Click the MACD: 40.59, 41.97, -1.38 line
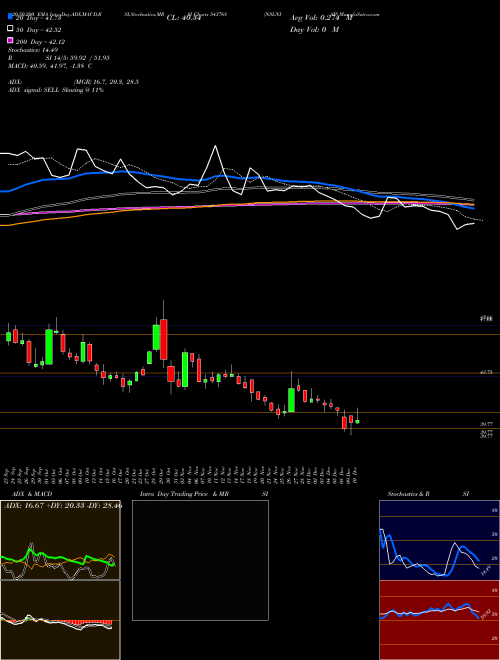 [x=50, y=66]
